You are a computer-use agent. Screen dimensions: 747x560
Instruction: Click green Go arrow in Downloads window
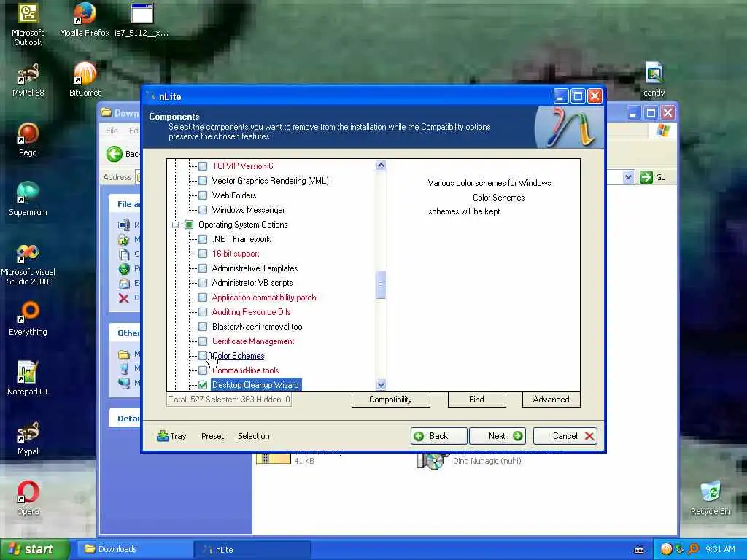[x=646, y=177]
